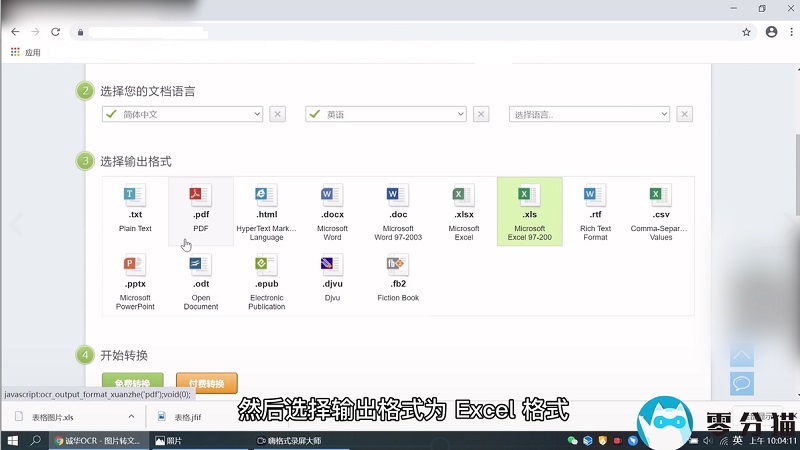
Task: Expand the 英语 language dropdown
Action: [385, 114]
